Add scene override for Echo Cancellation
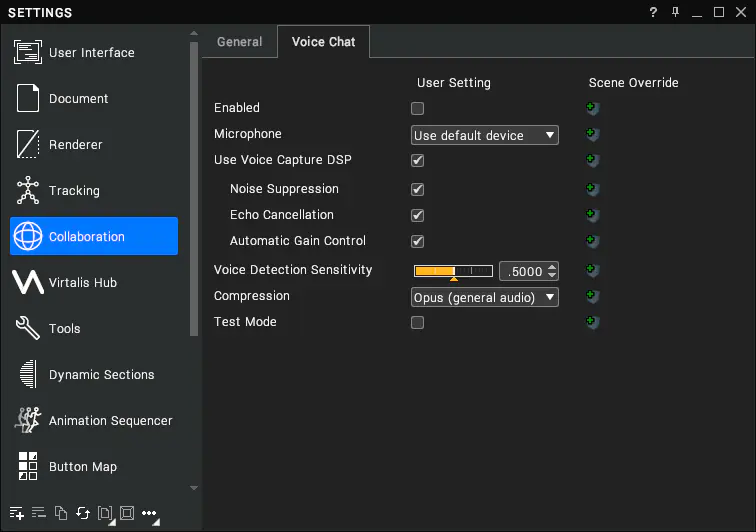Screen dimensions: 756x532 [593, 215]
